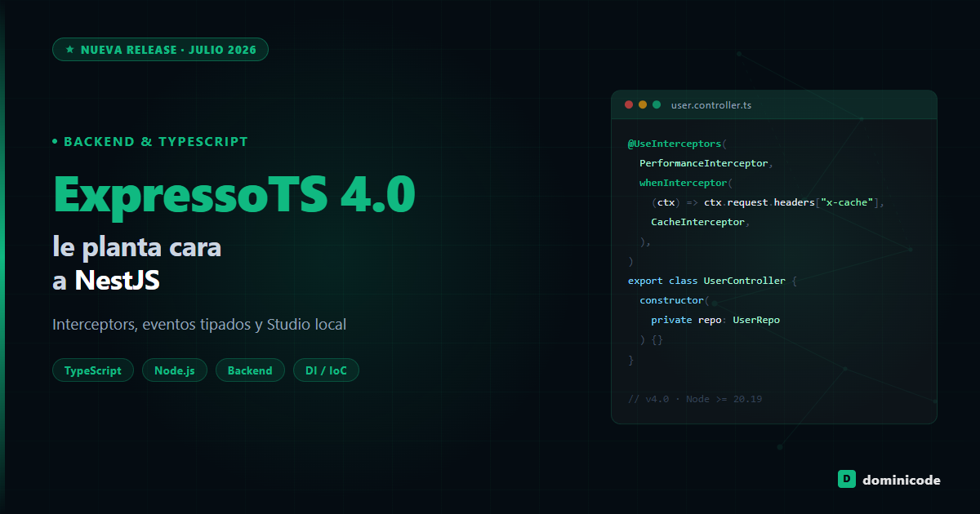This screenshot has width=980, height=514.
Task: Click the red window dot in code panel
Action: [x=629, y=104]
